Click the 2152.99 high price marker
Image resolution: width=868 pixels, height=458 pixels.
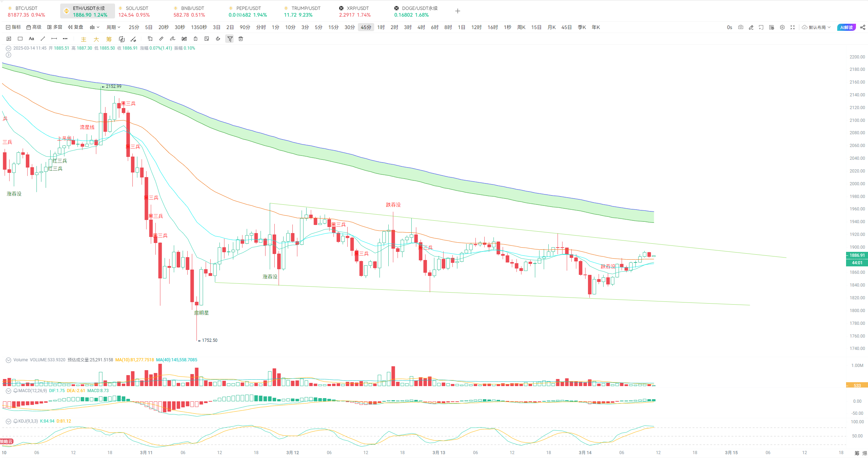(x=112, y=86)
